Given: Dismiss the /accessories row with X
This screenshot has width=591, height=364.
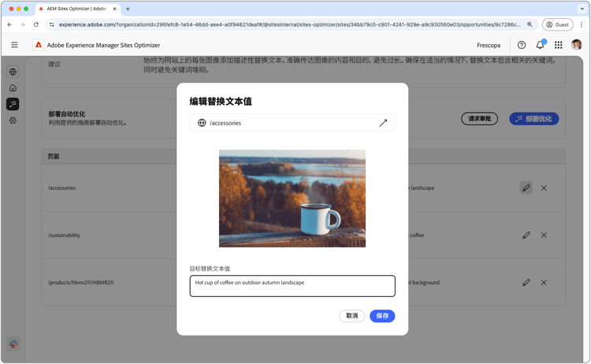Looking at the screenshot, I should pyautogui.click(x=544, y=188).
